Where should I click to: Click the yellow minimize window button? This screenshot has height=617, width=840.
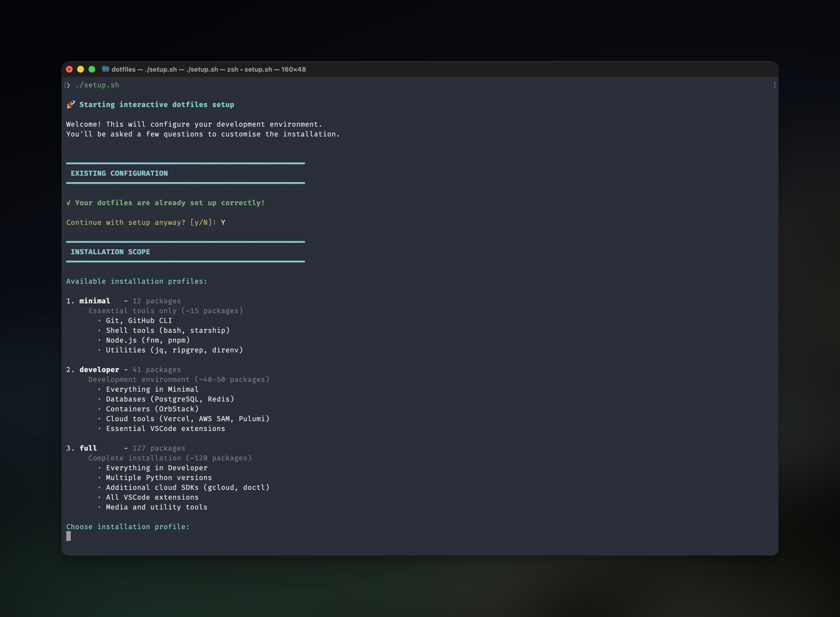point(80,69)
